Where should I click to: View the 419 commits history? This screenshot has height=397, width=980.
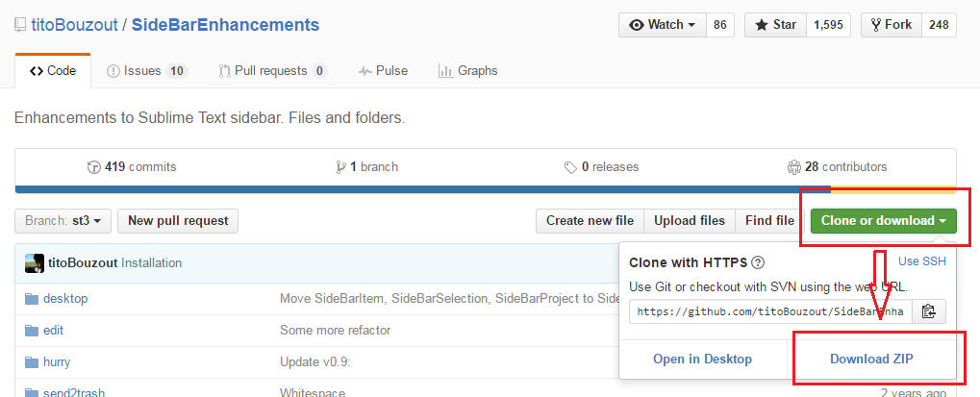[132, 166]
